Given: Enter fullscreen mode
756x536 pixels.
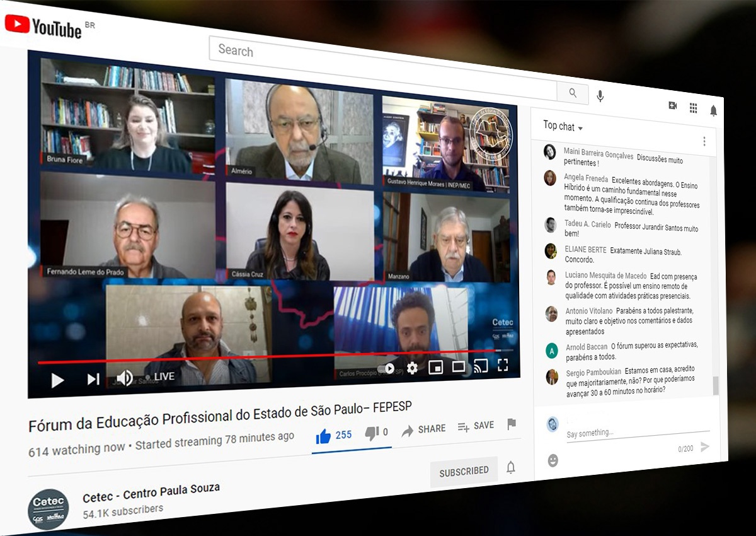Looking at the screenshot, I should click(503, 364).
